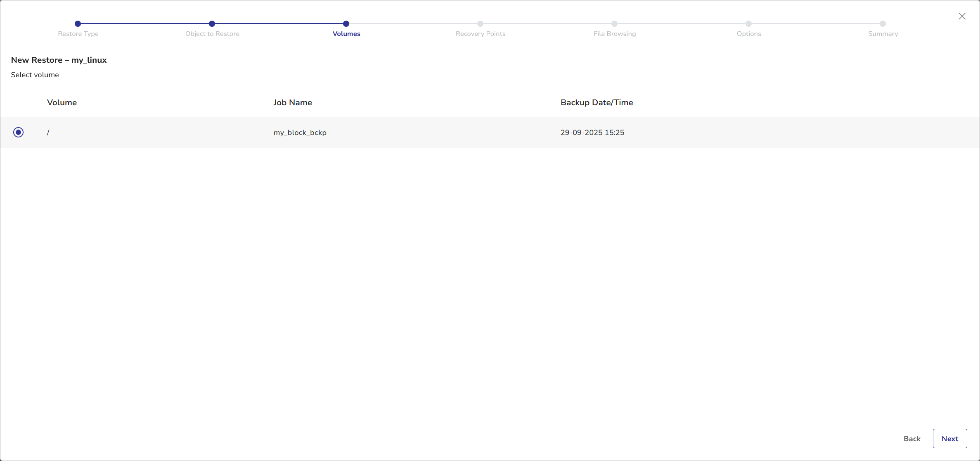The height and width of the screenshot is (461, 980).
Task: Click the Summary step label
Action: coord(883,34)
